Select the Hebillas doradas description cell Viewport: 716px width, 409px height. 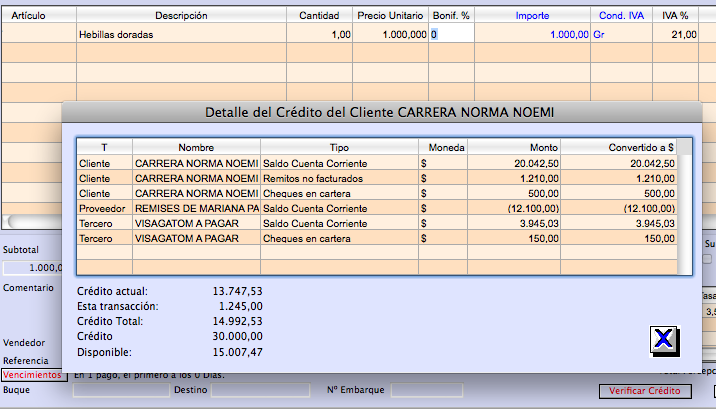[181, 34]
